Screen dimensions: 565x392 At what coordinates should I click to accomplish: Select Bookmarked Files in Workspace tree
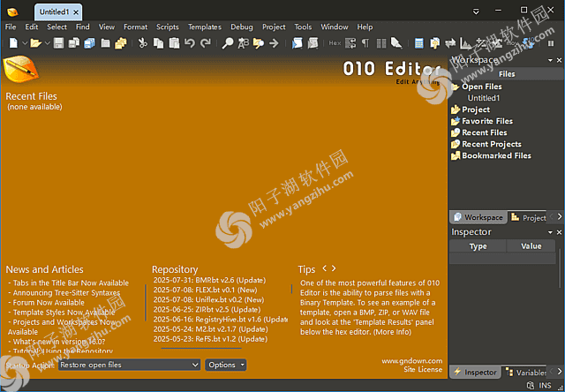496,155
